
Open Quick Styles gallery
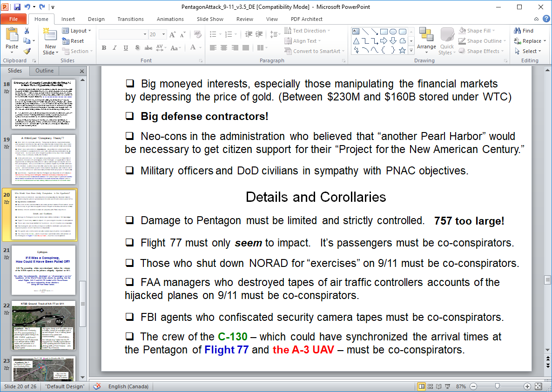[447, 41]
